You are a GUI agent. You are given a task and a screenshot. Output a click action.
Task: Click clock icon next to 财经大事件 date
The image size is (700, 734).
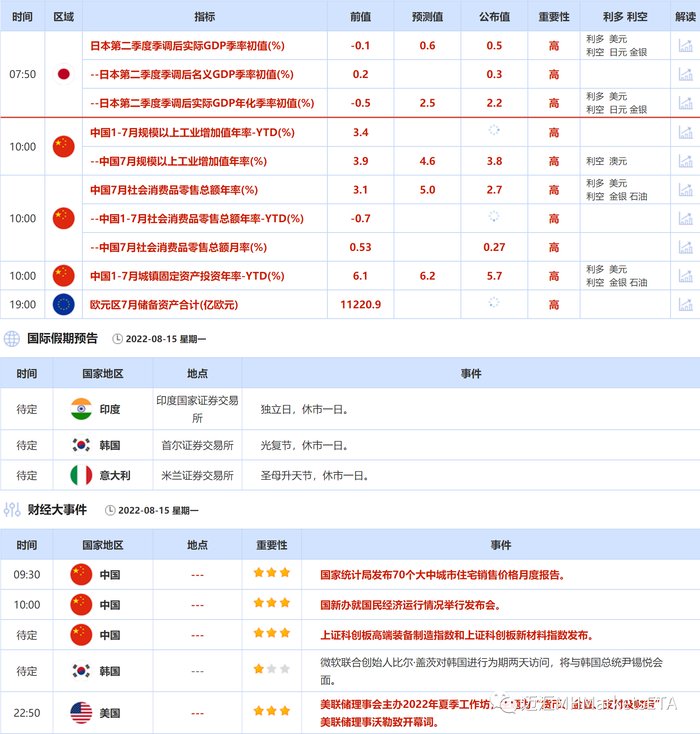pyautogui.click(x=110, y=510)
